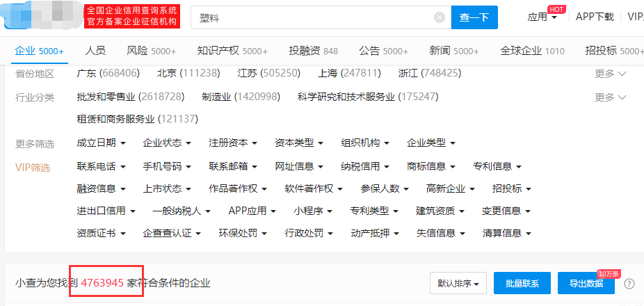
Task: Open the 默认排序 sorting dropdown
Action: coord(458,284)
